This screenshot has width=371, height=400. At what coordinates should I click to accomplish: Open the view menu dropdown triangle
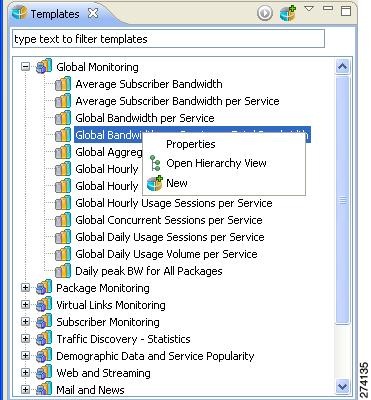309,9
